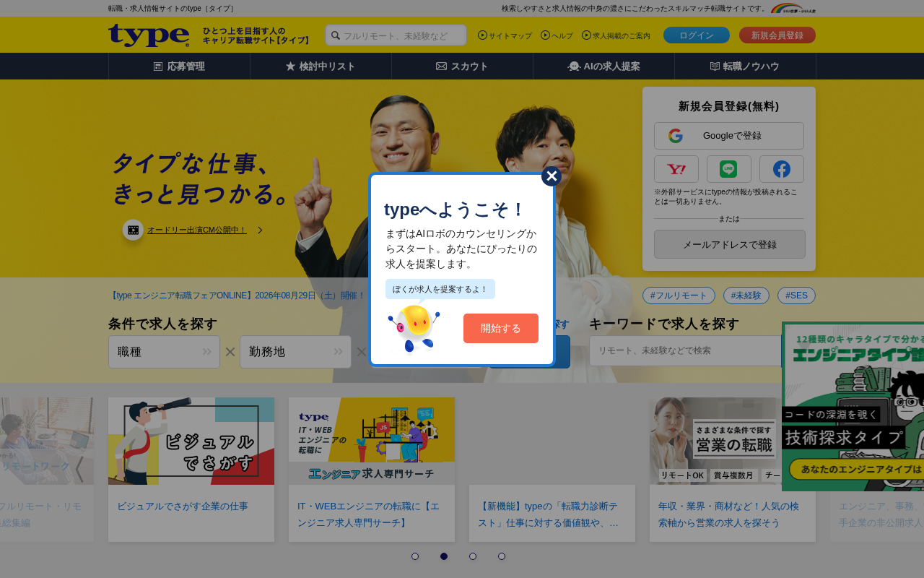The width and height of the screenshot is (924, 578).
Task: Click the film icon beside CM link
Action: point(133,230)
